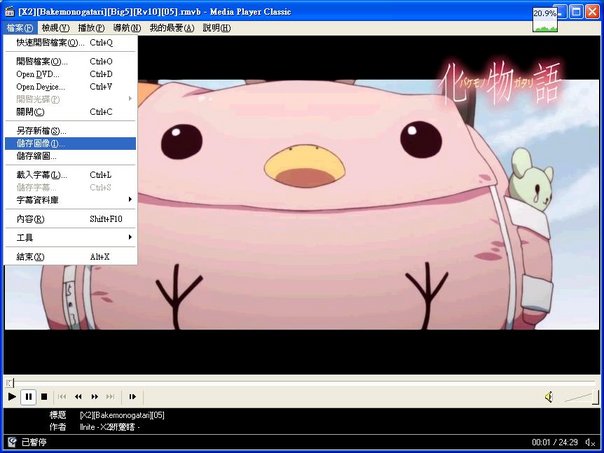Image resolution: width=604 pixels, height=453 pixels.
Task: Adjust the volume slider
Action: (581, 397)
